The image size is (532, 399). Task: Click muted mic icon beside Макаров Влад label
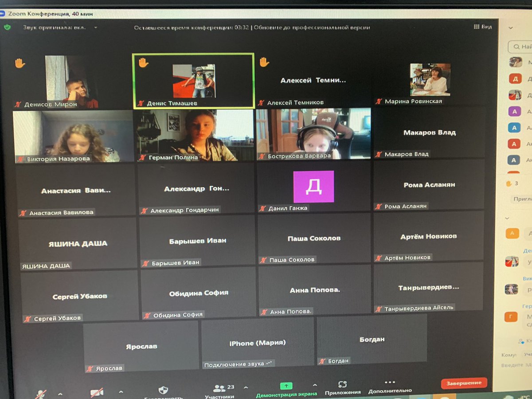click(x=378, y=154)
